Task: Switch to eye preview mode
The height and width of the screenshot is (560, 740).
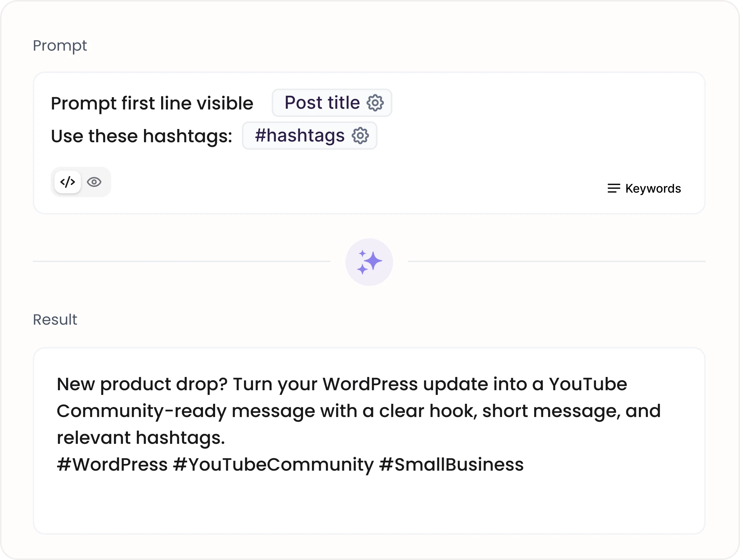Action: tap(94, 182)
